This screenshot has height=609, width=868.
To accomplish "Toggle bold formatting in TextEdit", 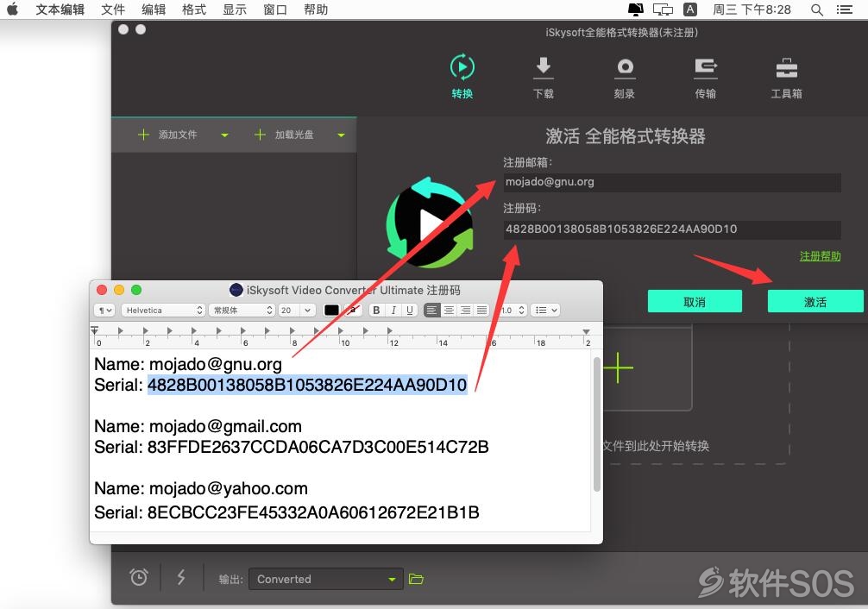I will click(376, 310).
